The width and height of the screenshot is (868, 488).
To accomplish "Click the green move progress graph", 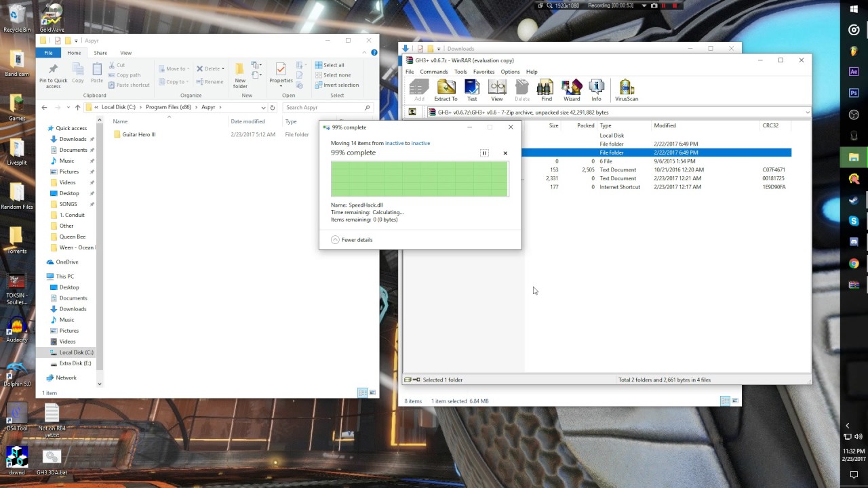I will pyautogui.click(x=420, y=179).
